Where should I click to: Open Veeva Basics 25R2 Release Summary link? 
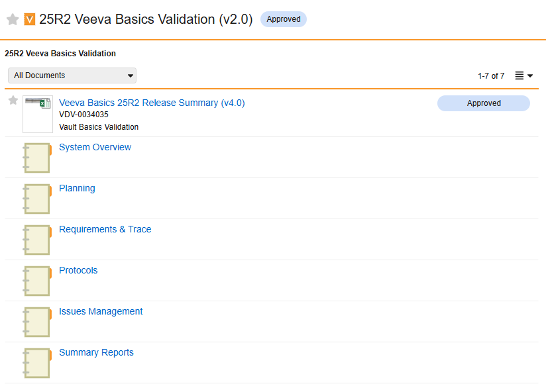152,103
